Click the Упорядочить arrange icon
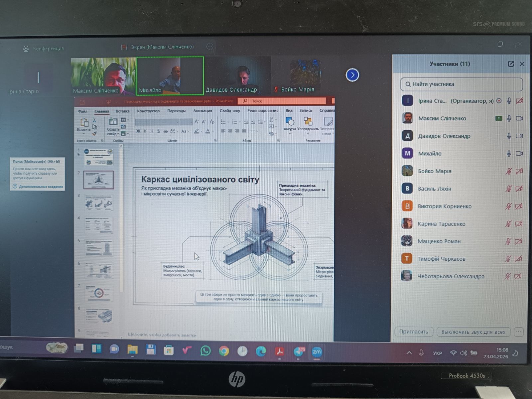 point(308,122)
